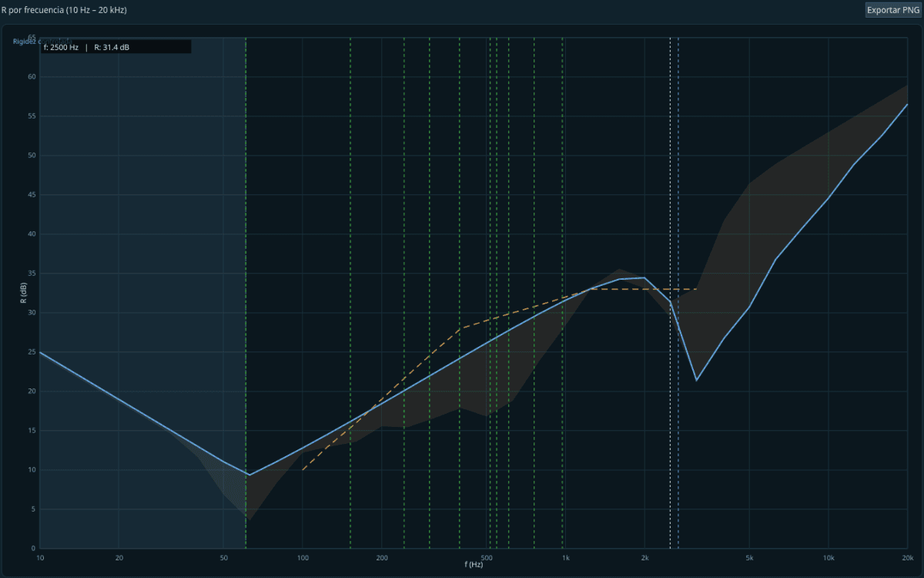Viewport: 924px width, 578px height.
Task: Click the "55" tick on the R axis
Action: coord(32,116)
